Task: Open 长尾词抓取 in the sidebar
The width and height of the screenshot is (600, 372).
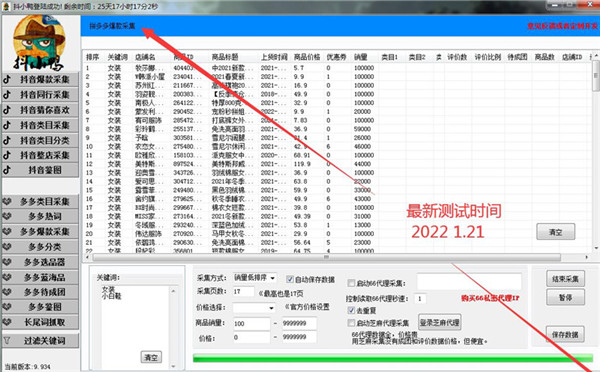Action: [x=40, y=322]
